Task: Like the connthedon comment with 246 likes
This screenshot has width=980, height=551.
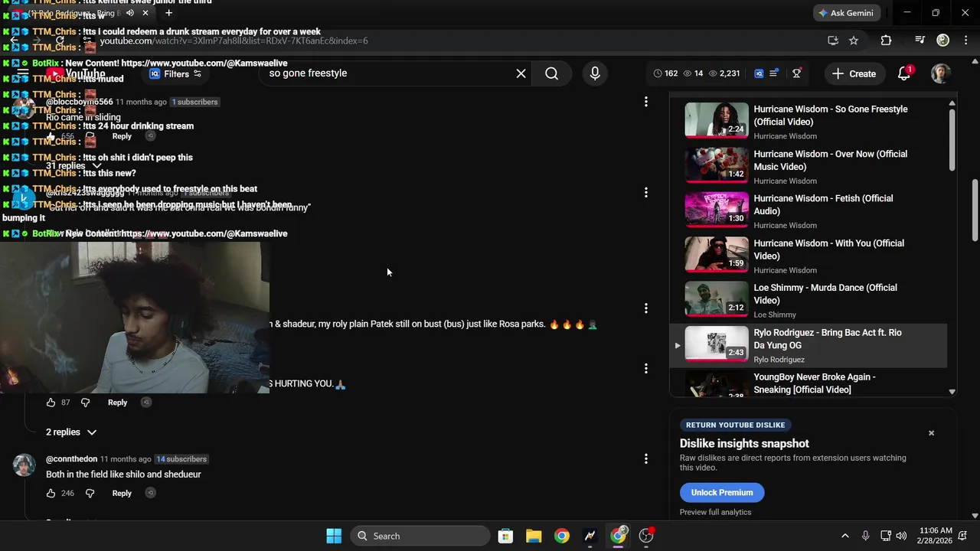Action: point(51,494)
